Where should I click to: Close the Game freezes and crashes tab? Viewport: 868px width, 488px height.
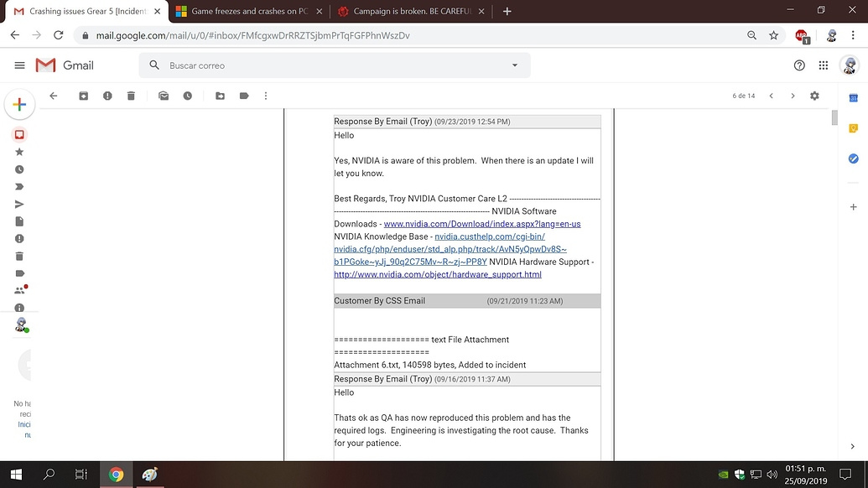tap(319, 11)
